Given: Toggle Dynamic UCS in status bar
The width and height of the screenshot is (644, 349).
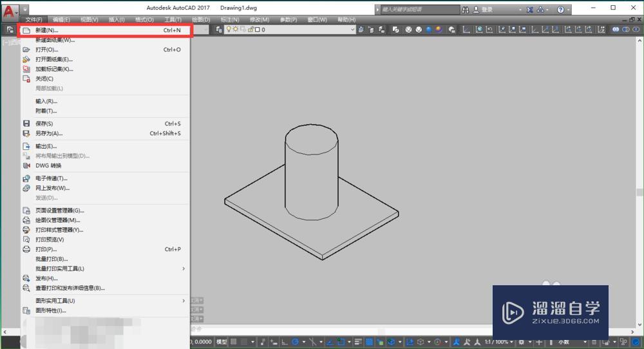Looking at the screenshot, I should coord(410,342).
